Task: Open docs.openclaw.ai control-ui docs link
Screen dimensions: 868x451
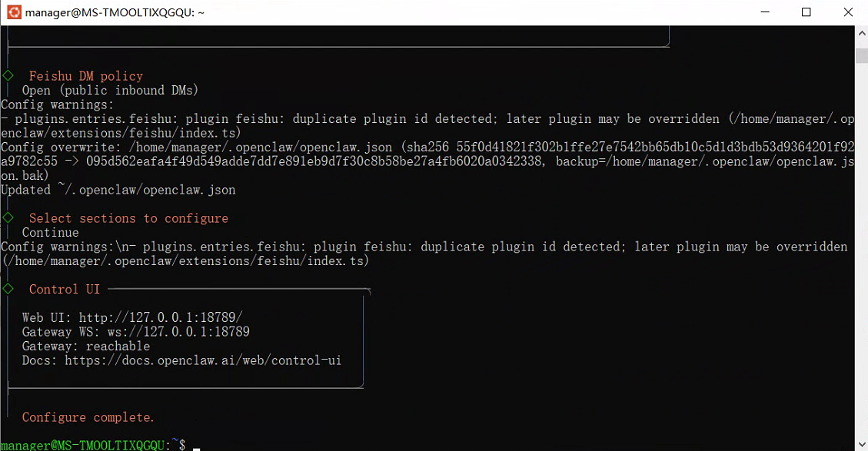Action: coord(203,360)
